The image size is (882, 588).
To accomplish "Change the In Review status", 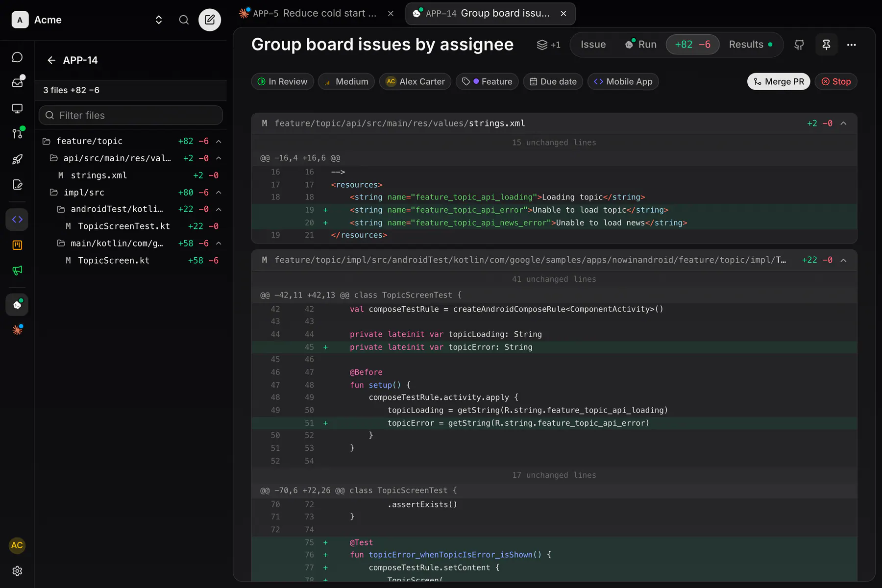I will coord(282,81).
